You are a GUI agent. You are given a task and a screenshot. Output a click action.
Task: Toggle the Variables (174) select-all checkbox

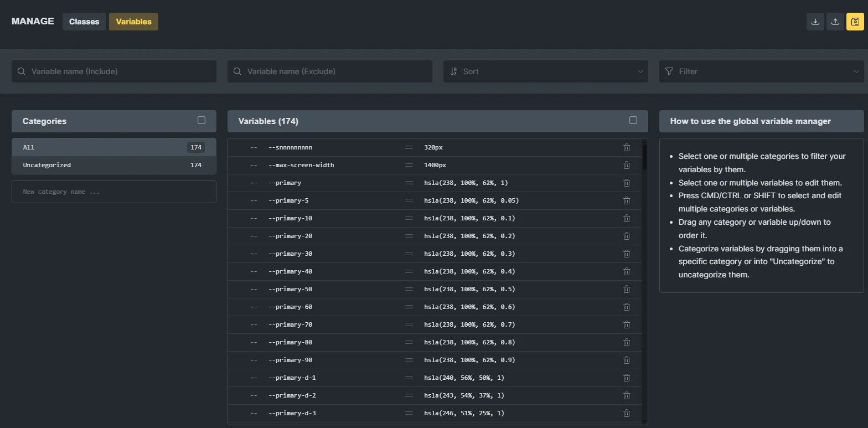pyautogui.click(x=633, y=120)
